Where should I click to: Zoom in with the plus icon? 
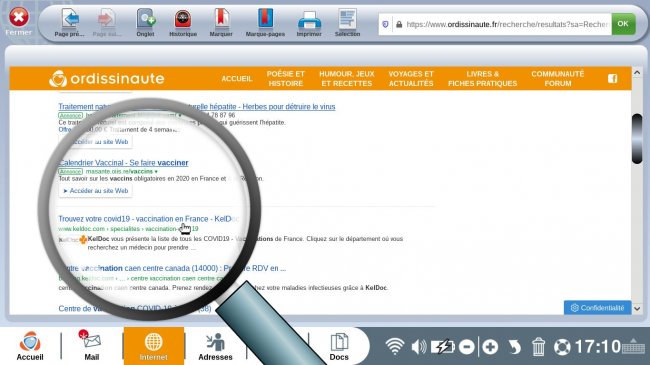[490, 347]
